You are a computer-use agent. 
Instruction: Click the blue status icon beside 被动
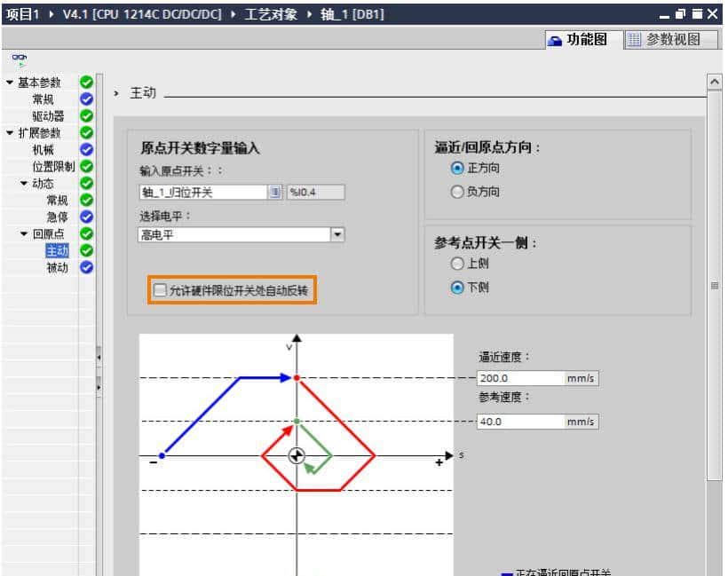tap(85, 266)
